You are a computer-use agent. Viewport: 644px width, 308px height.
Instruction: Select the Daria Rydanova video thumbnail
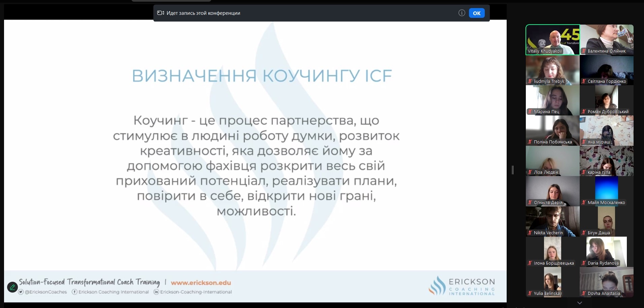coord(606,251)
